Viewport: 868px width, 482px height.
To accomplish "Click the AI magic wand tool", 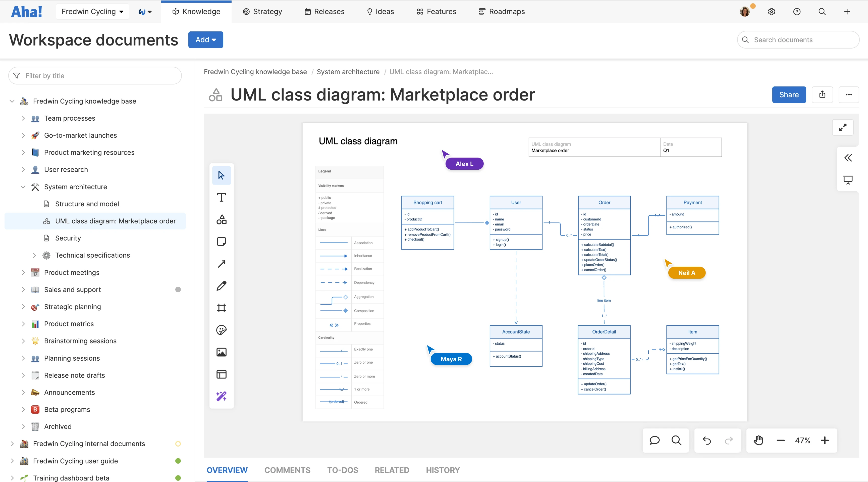I will click(x=221, y=396).
